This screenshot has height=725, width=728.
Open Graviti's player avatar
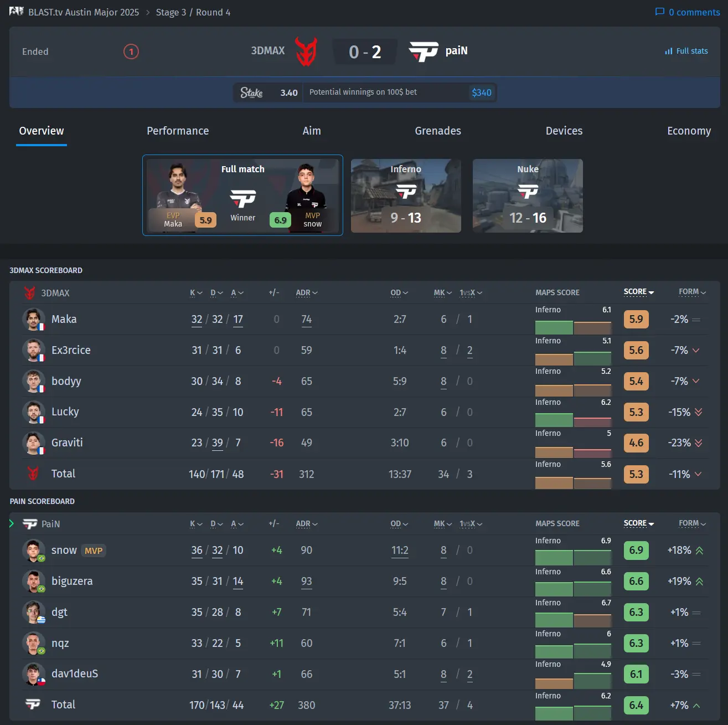[33, 443]
